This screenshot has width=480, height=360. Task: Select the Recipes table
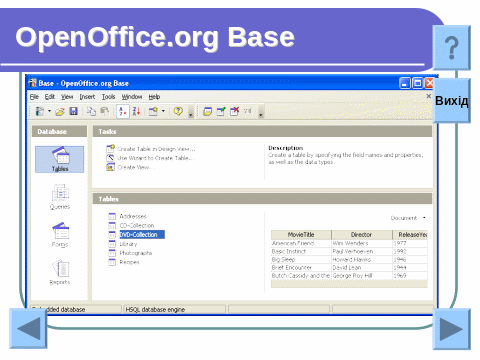pos(124,262)
